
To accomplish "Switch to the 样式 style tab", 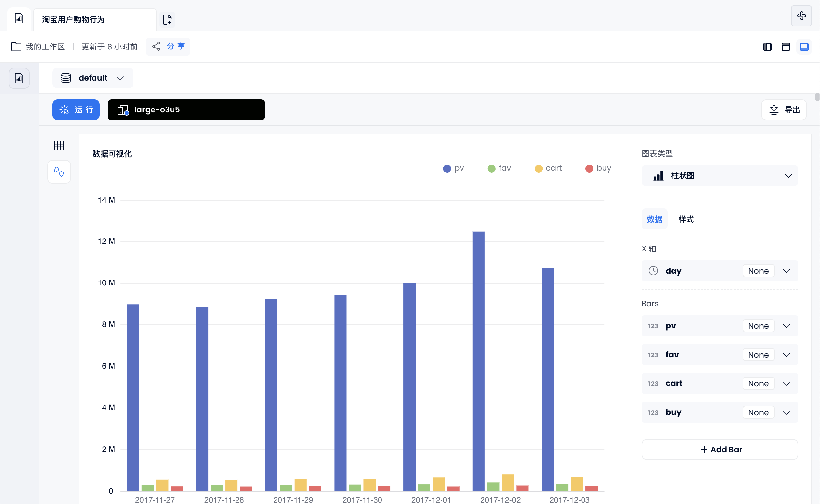I will 686,219.
